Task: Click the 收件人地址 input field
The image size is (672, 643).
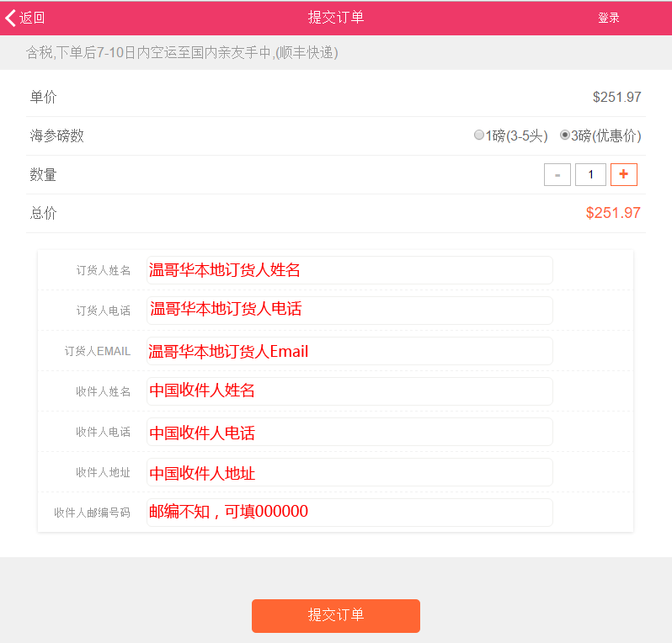Action: pyautogui.click(x=349, y=472)
